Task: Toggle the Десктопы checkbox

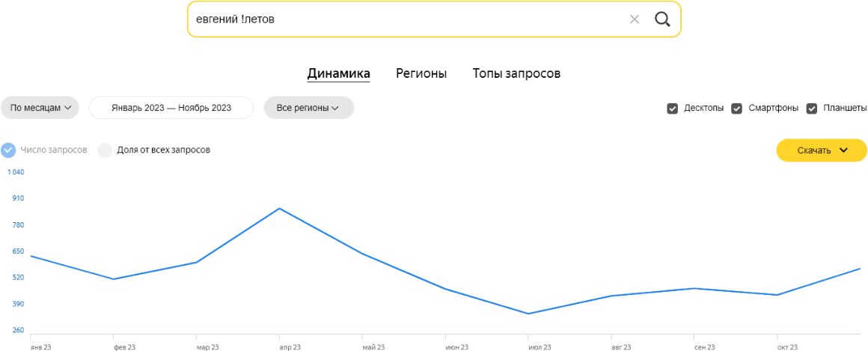Action: point(672,109)
